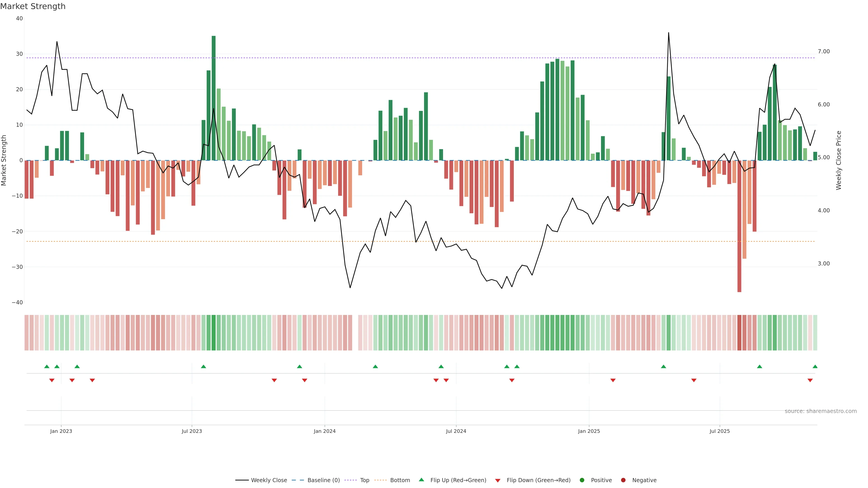This screenshot has height=488, width=868.
Task: Click the Jul 2025 x-axis label
Action: tap(719, 431)
